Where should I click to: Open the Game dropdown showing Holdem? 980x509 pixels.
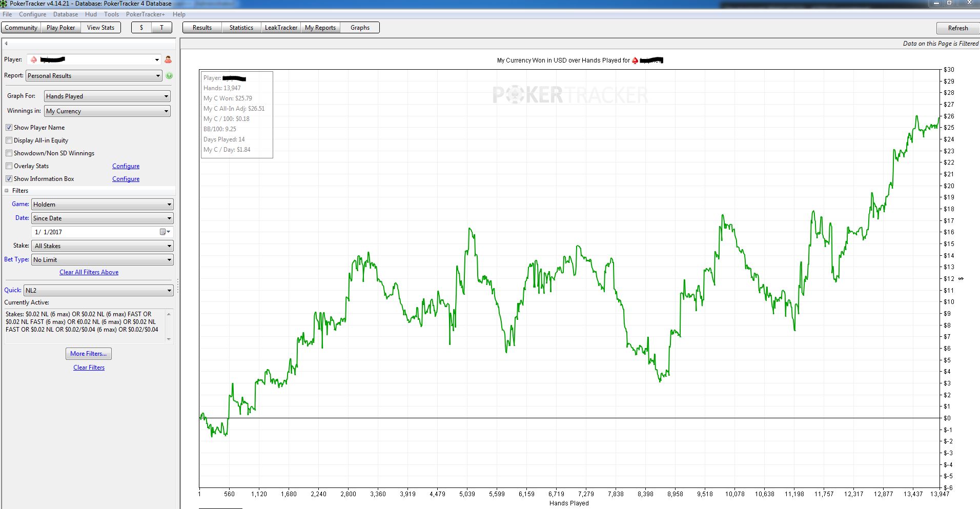click(103, 205)
